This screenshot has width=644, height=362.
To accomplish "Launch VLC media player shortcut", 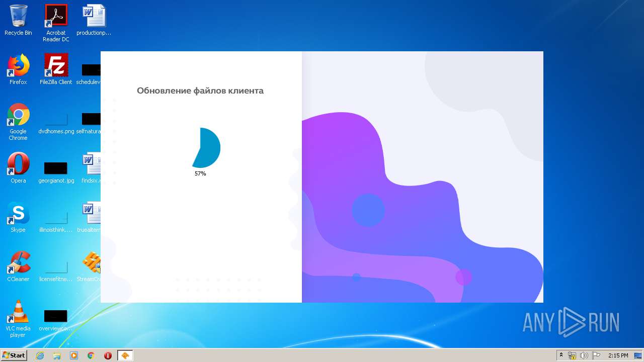I will pos(18,319).
